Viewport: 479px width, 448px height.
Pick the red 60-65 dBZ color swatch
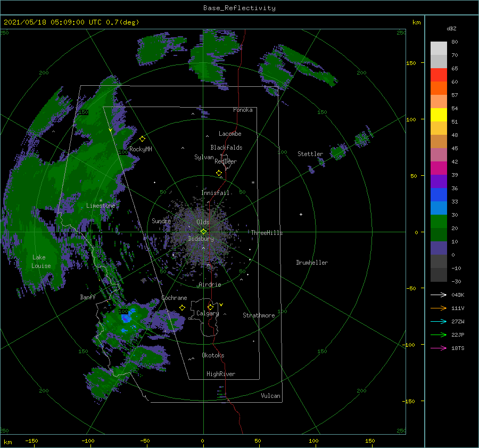pyautogui.click(x=439, y=75)
